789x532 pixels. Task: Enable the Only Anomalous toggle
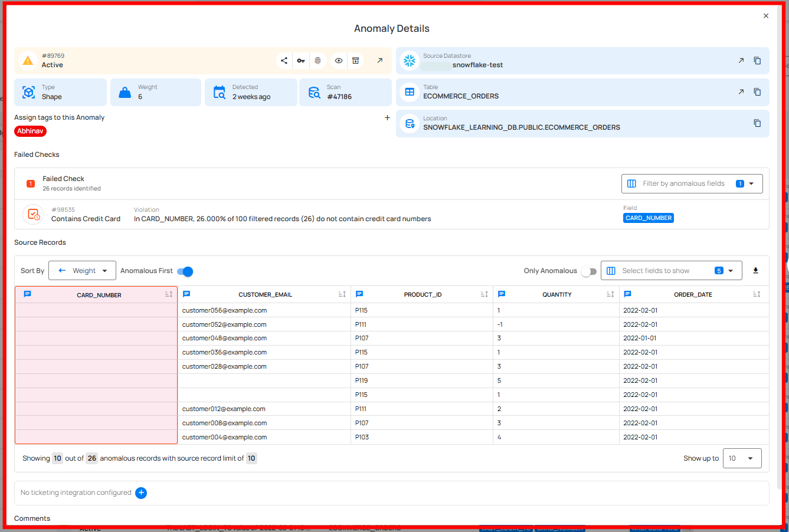tap(589, 271)
